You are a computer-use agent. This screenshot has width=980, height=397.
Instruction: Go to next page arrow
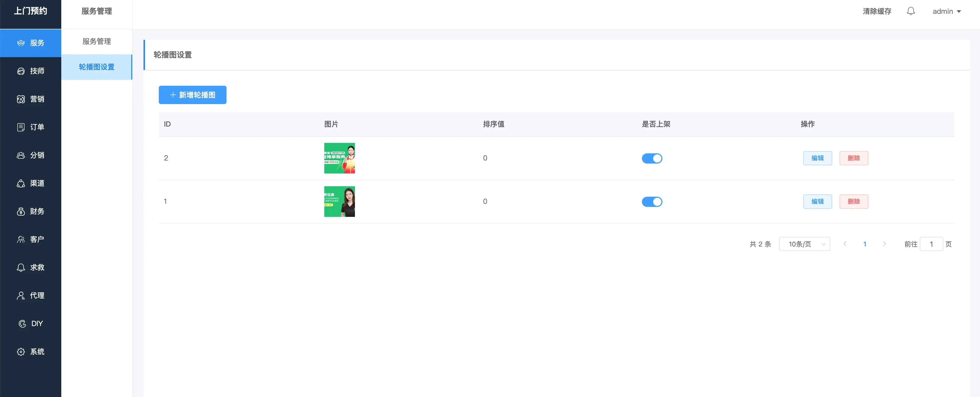pos(885,244)
